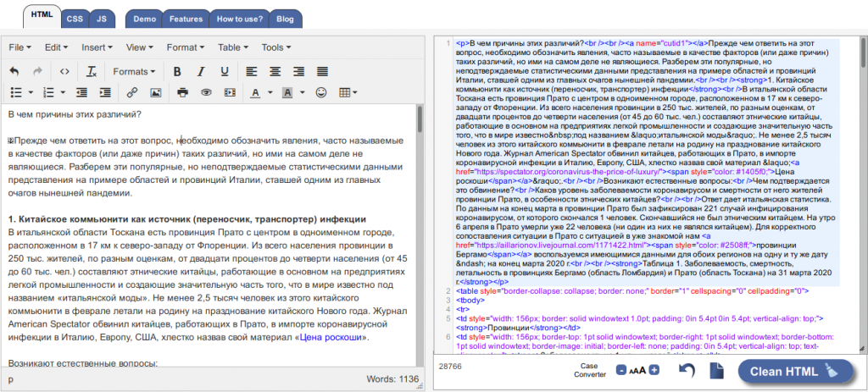Open the How to use? tab
The height and width of the screenshot is (392, 868).
pyautogui.click(x=240, y=19)
